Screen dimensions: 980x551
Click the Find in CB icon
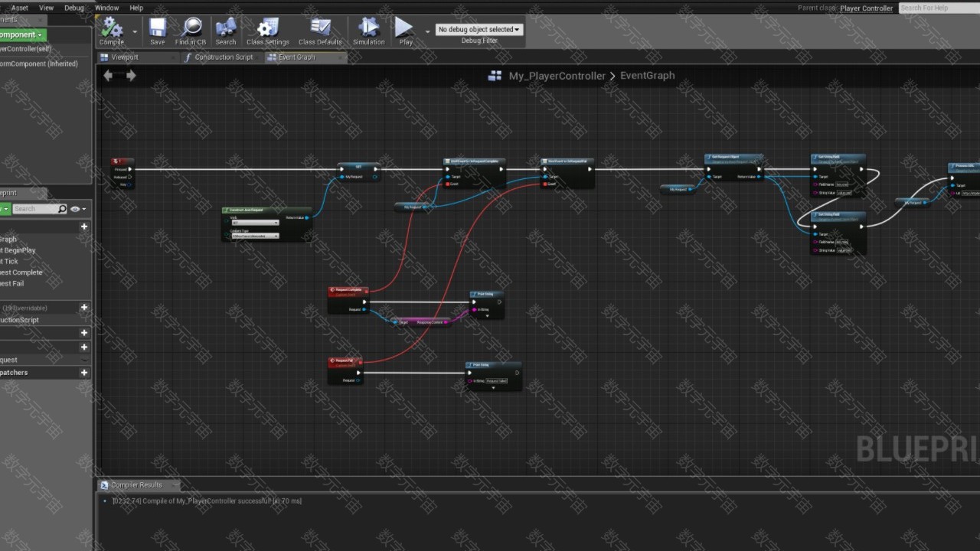point(191,31)
